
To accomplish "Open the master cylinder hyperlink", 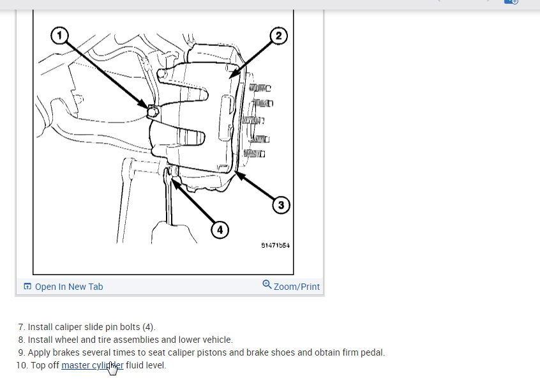I will coord(93,365).
